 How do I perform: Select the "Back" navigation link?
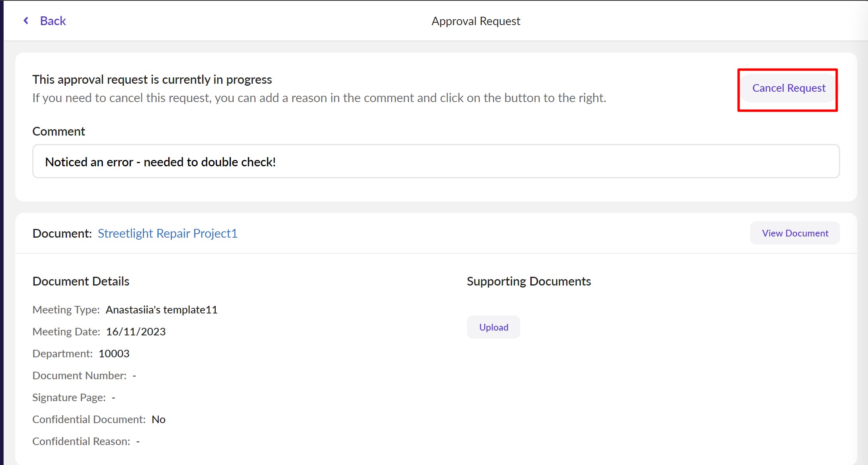[x=53, y=20]
